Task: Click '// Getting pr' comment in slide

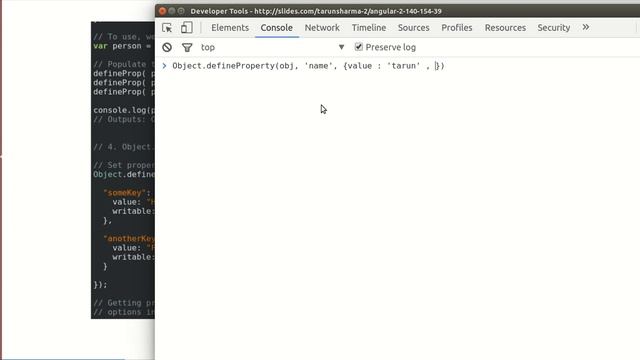Action: click(x=124, y=303)
